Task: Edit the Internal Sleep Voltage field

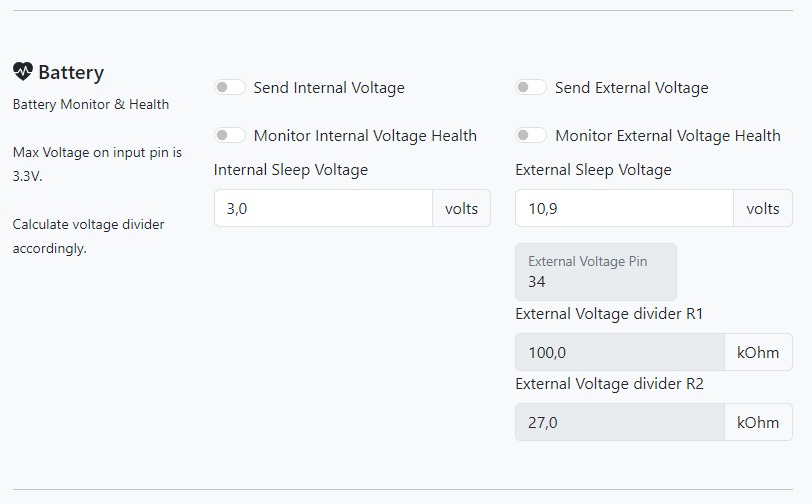Action: [x=323, y=208]
